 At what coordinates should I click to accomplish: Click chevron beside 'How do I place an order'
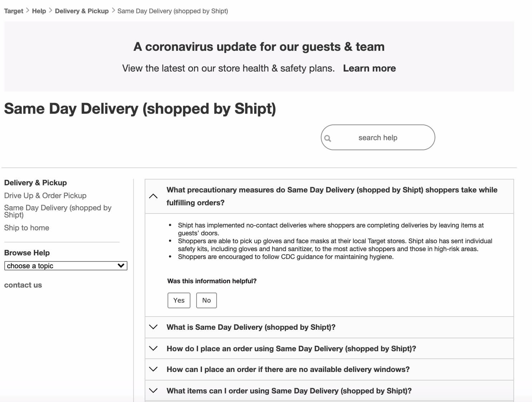[153, 348]
